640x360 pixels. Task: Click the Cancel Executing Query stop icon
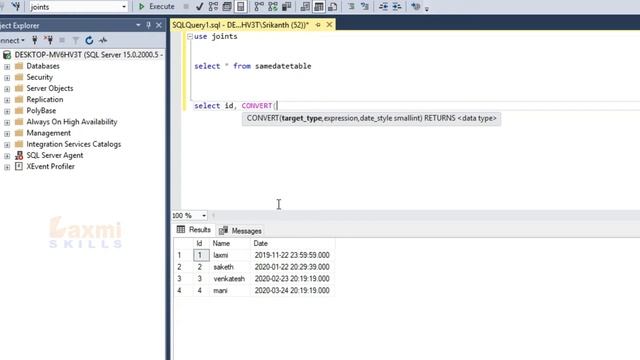coord(186,7)
